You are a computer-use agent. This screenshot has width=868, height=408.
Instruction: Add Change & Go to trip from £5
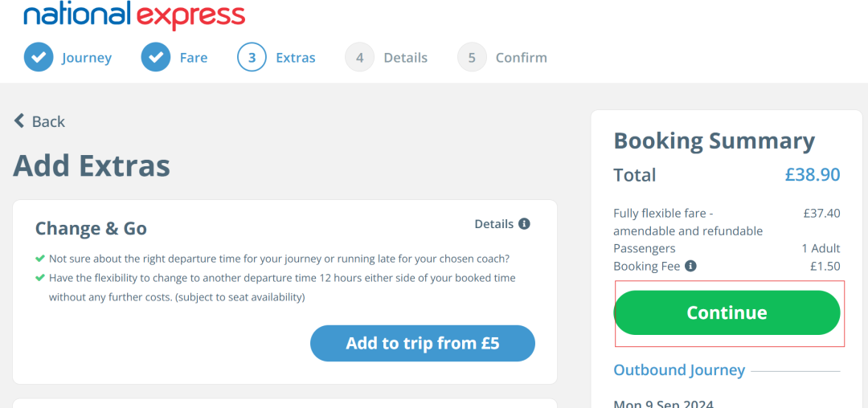point(423,344)
